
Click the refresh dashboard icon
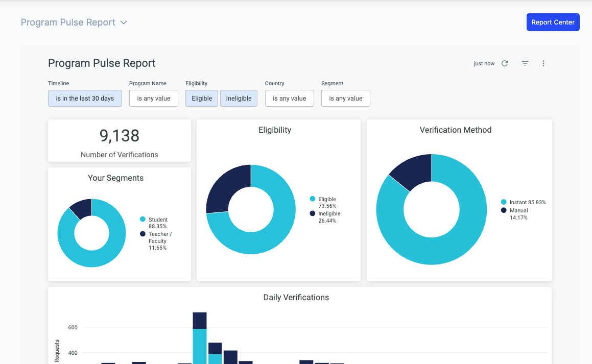pos(505,63)
